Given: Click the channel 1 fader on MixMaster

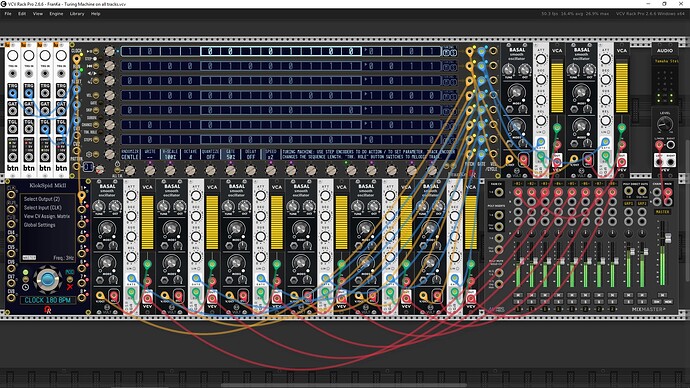Looking at the screenshot, I should [522, 260].
